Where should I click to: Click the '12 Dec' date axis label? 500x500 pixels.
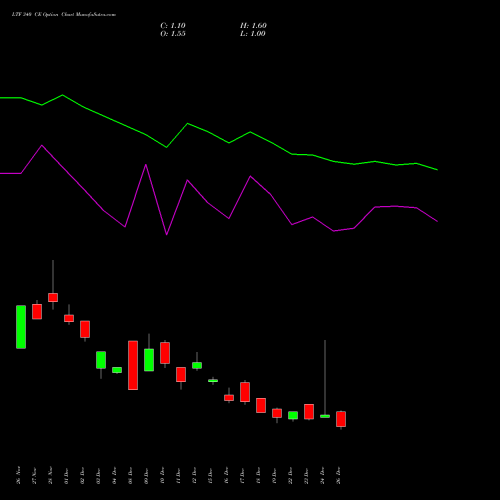click(x=195, y=475)
